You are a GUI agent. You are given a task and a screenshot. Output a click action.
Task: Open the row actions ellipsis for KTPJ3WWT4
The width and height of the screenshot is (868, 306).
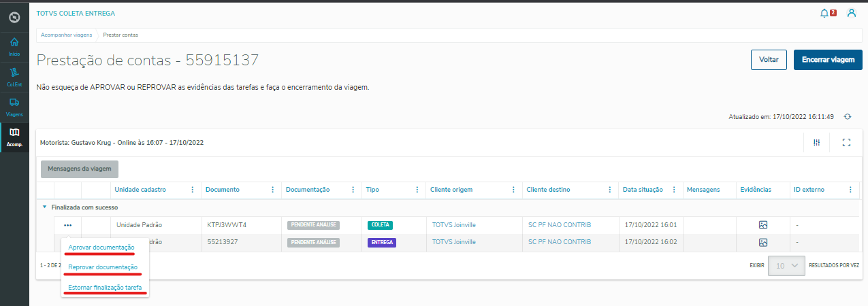[x=67, y=225]
